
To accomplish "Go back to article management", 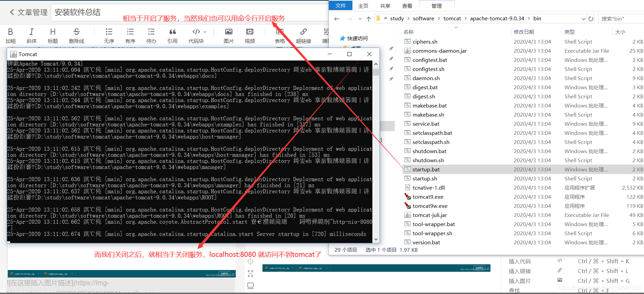I will pyautogui.click(x=28, y=13).
